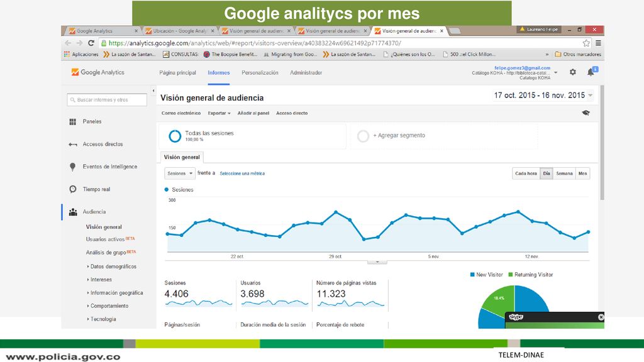Collapse the left sidebar arrow
Image resolution: width=644 pixels, height=362 pixels.
[153, 90]
